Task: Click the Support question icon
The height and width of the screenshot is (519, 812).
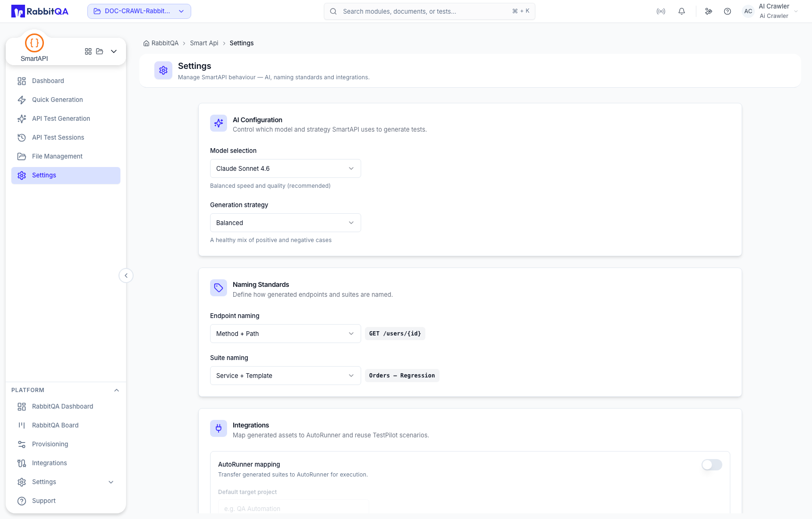Action: [x=22, y=501]
